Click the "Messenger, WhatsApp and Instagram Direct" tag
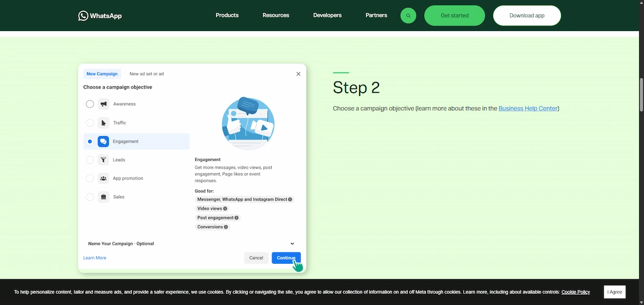Viewport: 644px width, 305px height. click(244, 199)
